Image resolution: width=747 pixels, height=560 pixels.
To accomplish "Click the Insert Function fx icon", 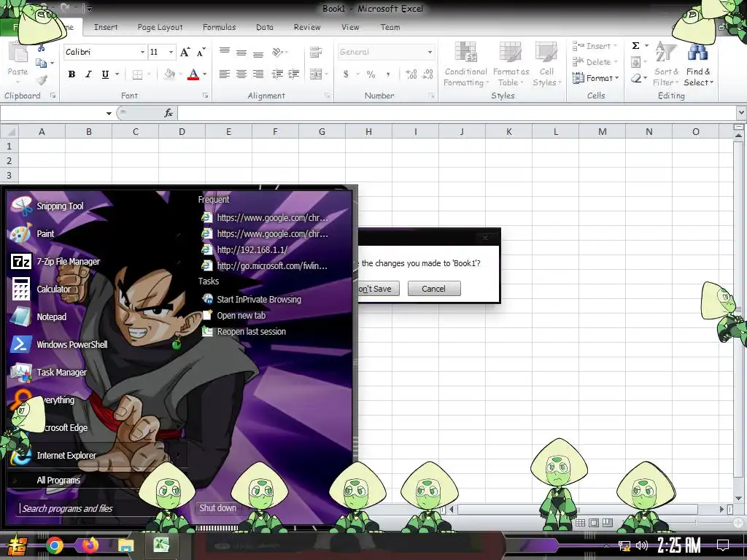I will point(169,113).
